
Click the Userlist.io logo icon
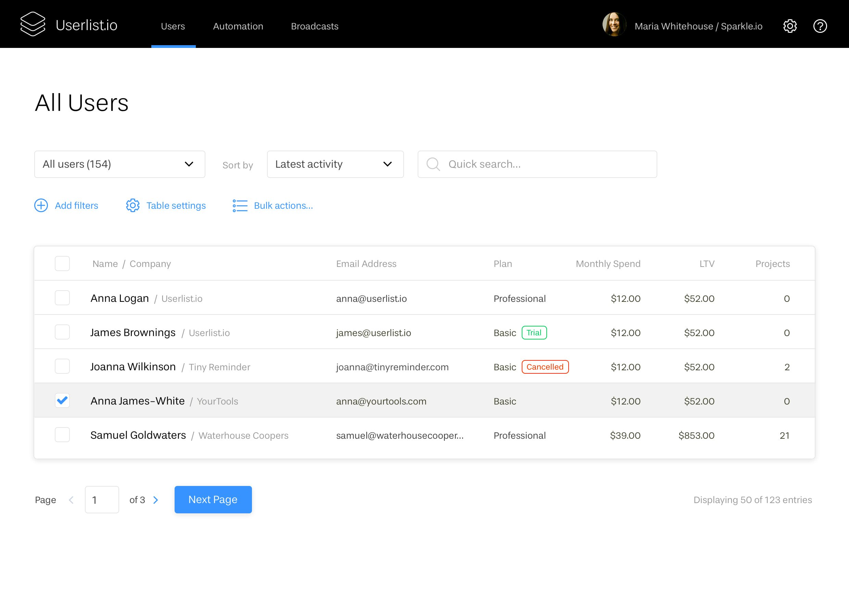pyautogui.click(x=33, y=24)
